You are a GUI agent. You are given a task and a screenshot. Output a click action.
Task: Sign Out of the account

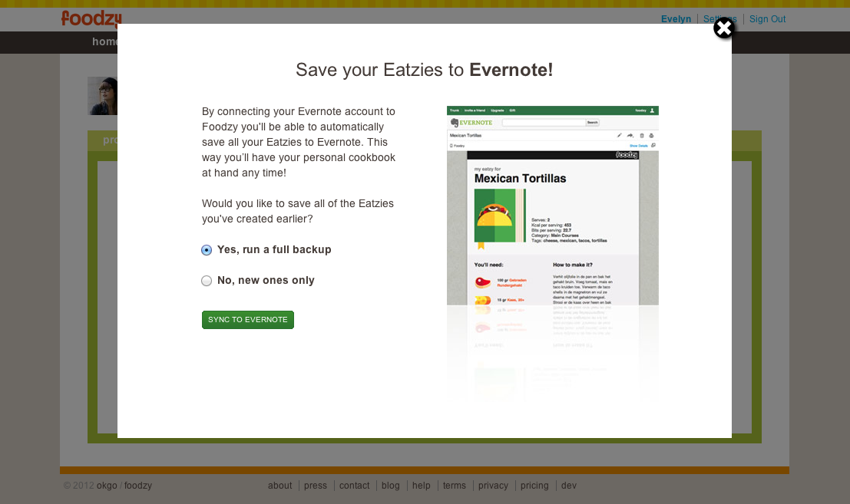pyautogui.click(x=767, y=19)
